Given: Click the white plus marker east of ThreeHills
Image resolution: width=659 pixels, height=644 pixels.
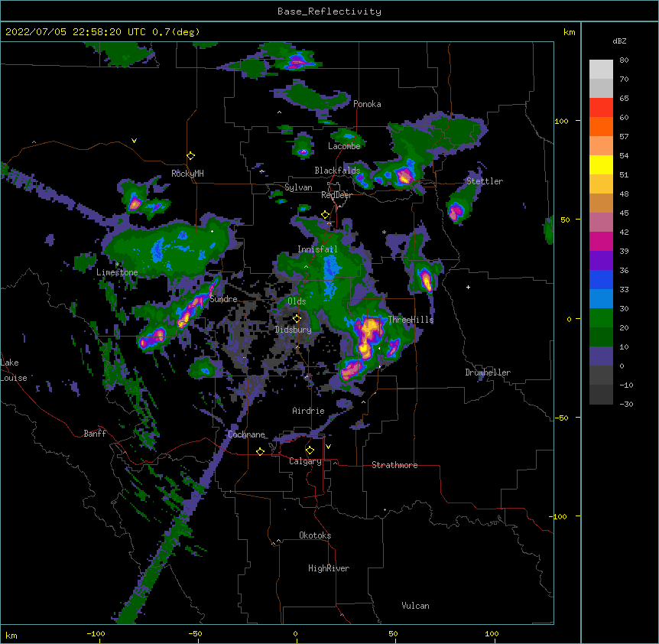Looking at the screenshot, I should (468, 287).
